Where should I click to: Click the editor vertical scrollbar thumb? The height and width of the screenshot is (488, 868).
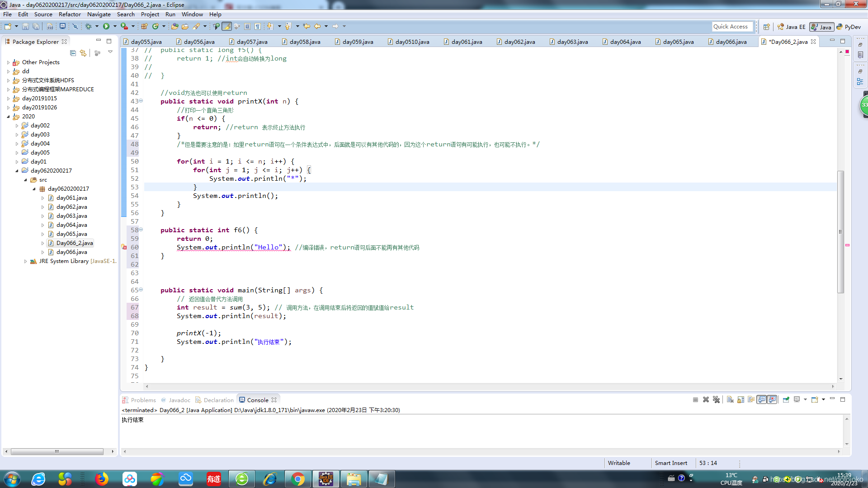pyautogui.click(x=840, y=232)
